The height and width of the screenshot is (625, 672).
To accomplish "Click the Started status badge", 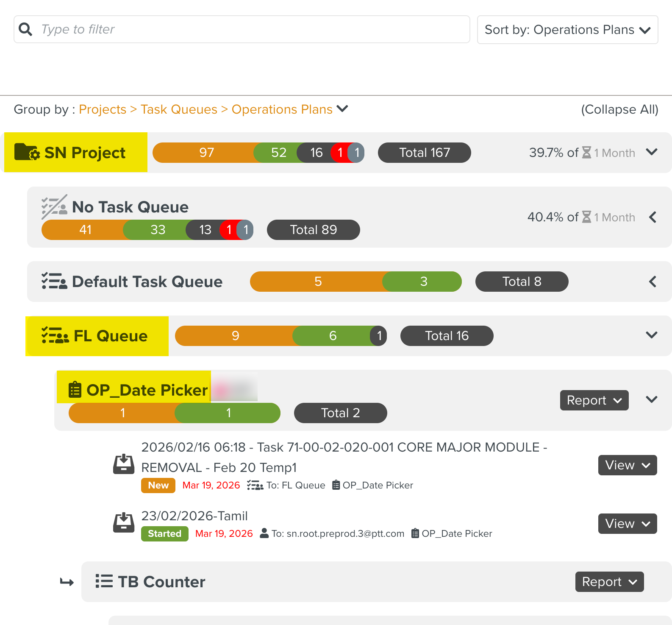I will point(165,534).
